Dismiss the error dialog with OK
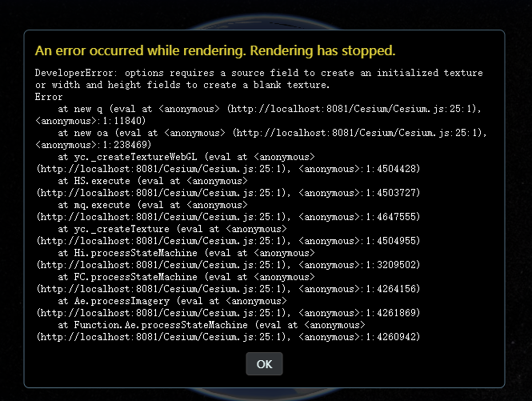The image size is (532, 401). [x=264, y=364]
